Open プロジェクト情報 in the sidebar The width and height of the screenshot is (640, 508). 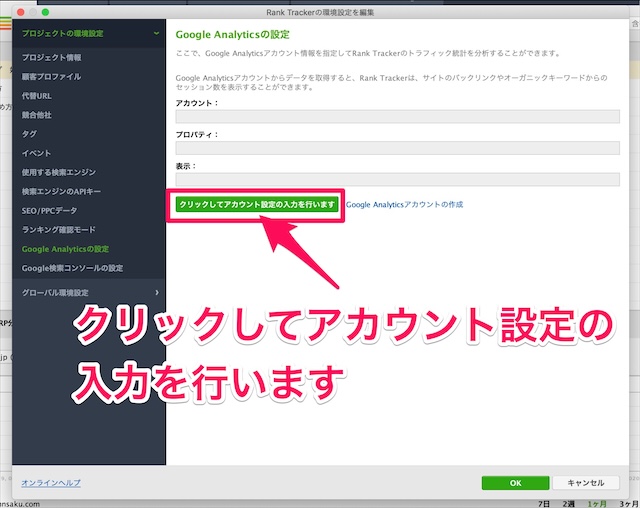[x=51, y=58]
